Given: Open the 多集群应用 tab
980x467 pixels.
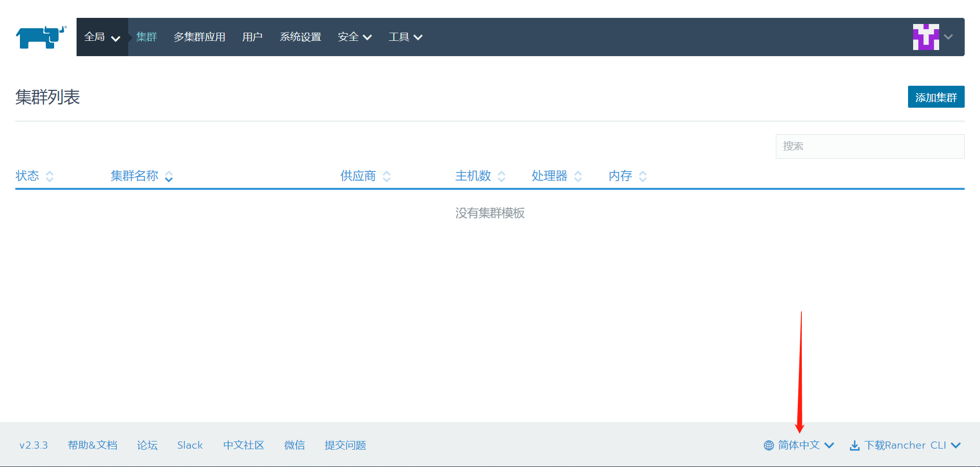Looking at the screenshot, I should pyautogui.click(x=199, y=37).
